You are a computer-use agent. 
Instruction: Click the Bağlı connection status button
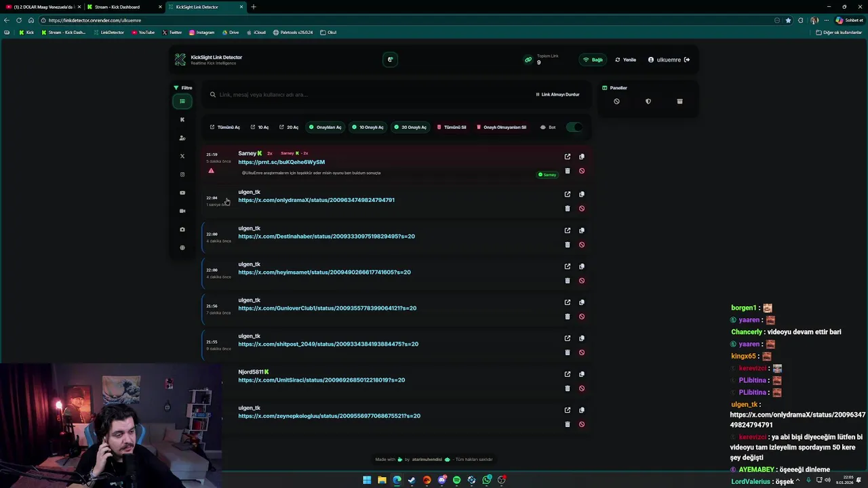(x=593, y=60)
